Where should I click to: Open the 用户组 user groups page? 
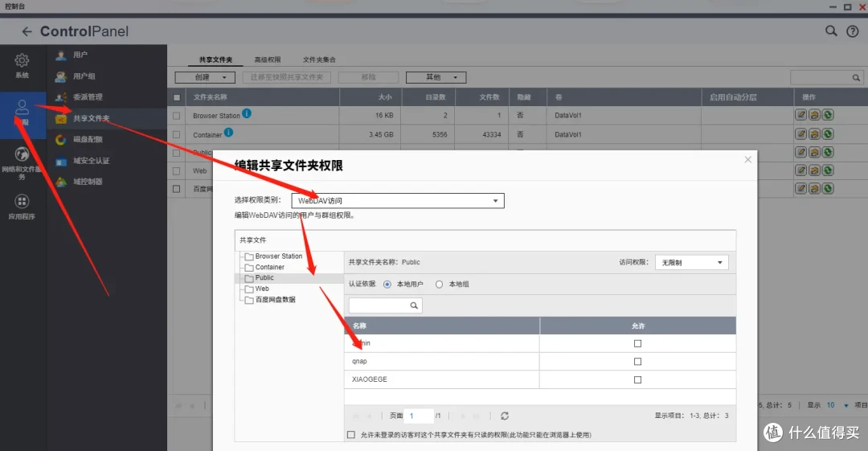click(84, 76)
